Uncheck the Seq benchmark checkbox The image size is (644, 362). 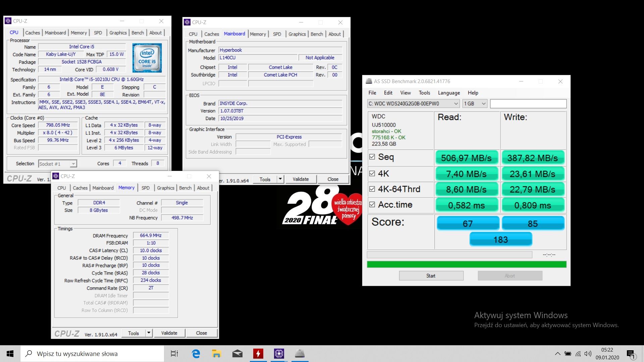(x=372, y=157)
